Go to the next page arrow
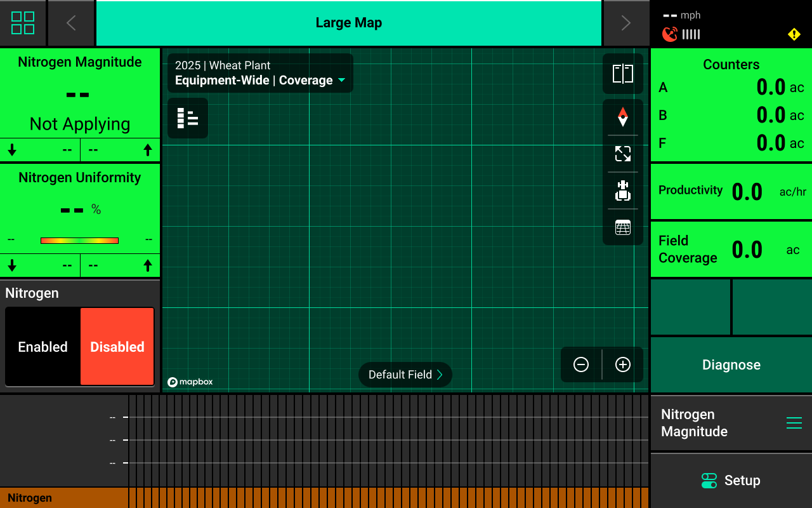 (625, 23)
